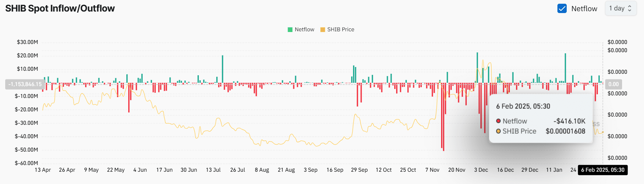Click the black 6 Feb 2025 crosshair date label
This screenshot has width=644, height=184.
tap(603, 170)
